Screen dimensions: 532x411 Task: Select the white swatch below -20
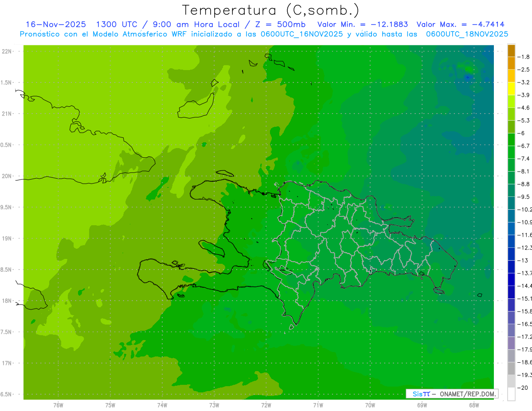pyautogui.click(x=511, y=394)
